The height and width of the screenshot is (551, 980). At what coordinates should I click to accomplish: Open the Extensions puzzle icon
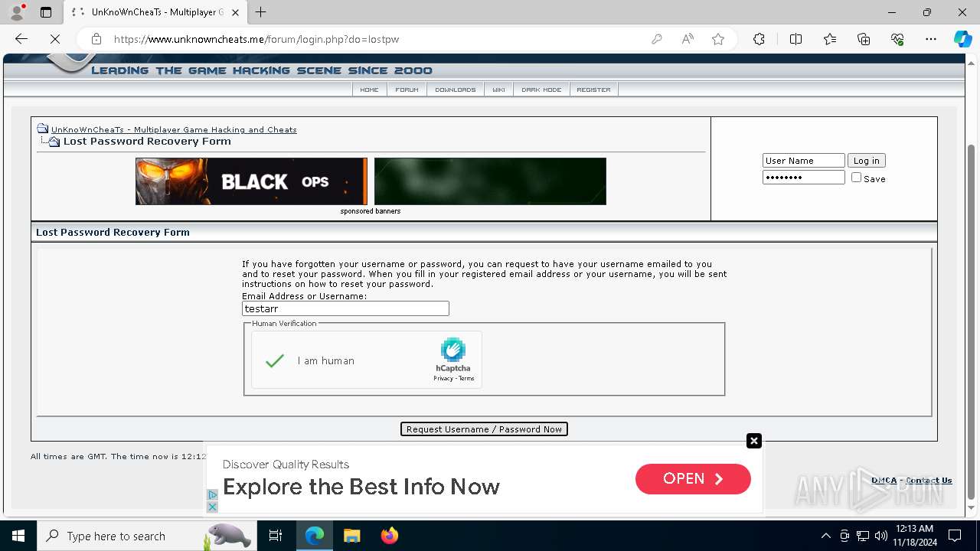click(x=759, y=39)
